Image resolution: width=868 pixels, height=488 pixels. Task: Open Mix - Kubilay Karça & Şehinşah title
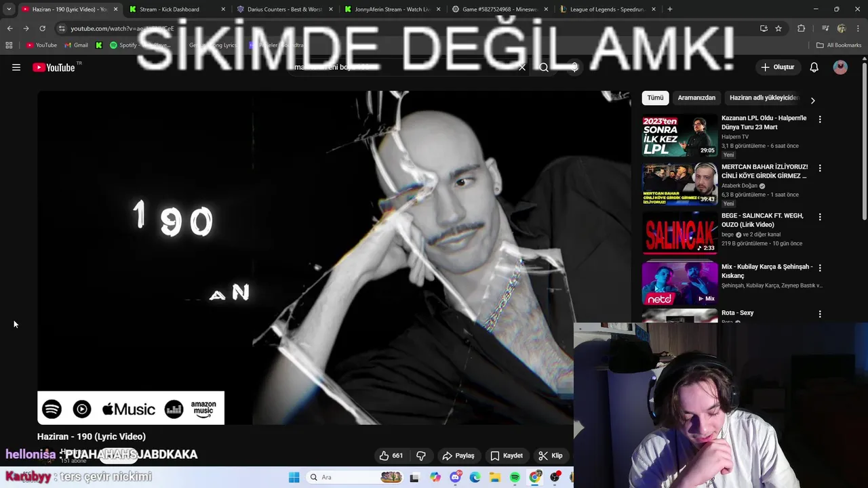pos(767,271)
